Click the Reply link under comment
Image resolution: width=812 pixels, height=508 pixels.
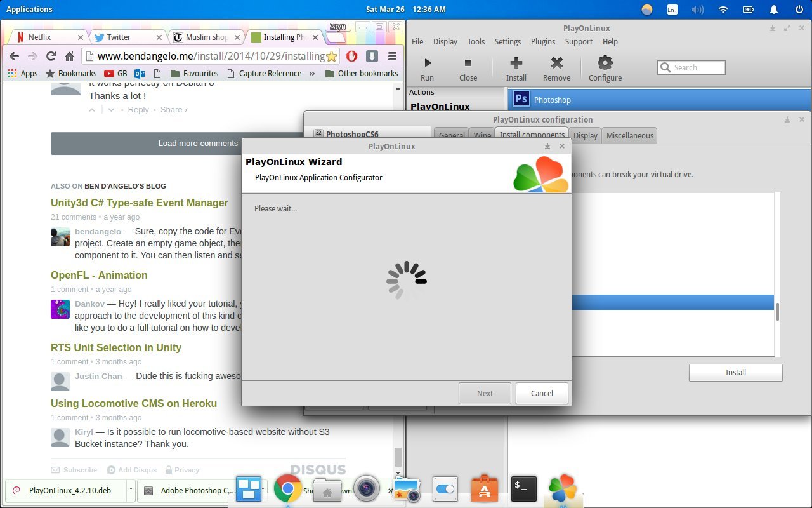point(138,110)
